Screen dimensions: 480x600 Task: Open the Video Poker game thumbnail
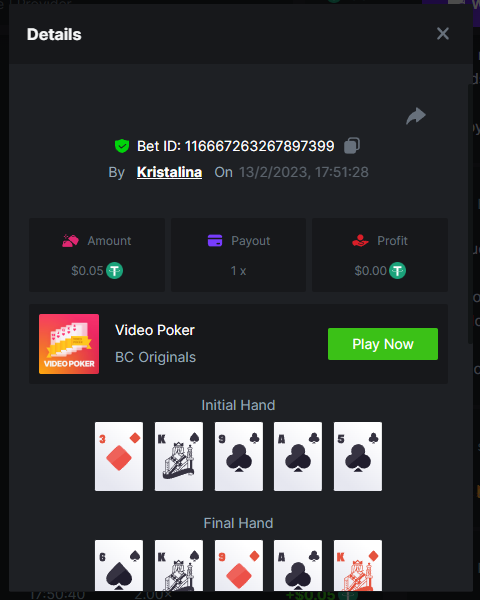[x=69, y=344]
